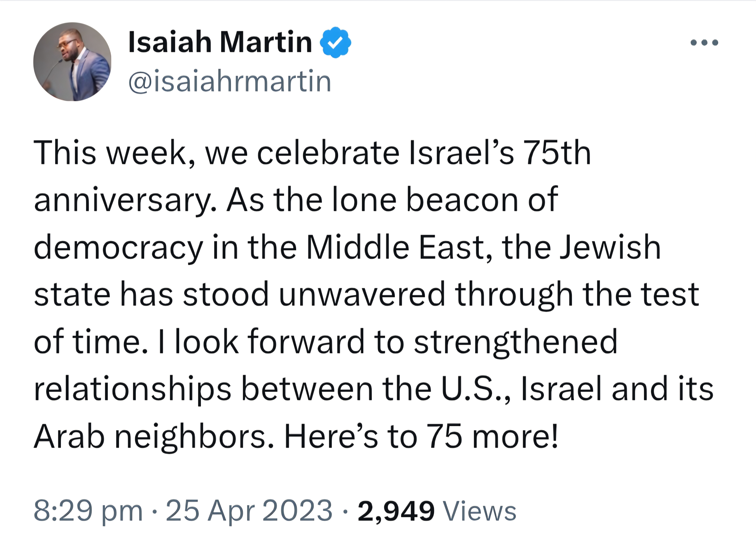Open the three-dot more options menu
Viewport: 756px width, 538px height.
(704, 42)
